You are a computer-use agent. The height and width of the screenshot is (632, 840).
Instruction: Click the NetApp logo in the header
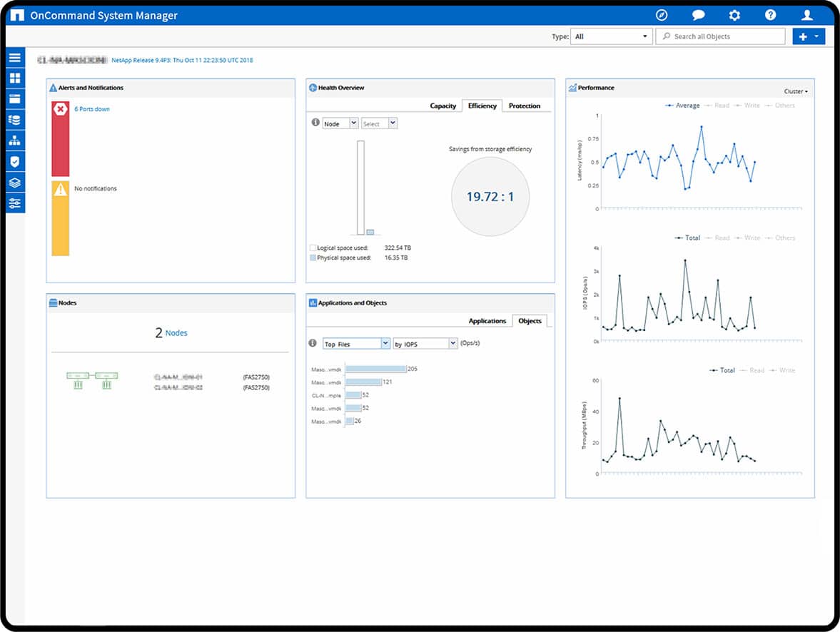point(17,15)
